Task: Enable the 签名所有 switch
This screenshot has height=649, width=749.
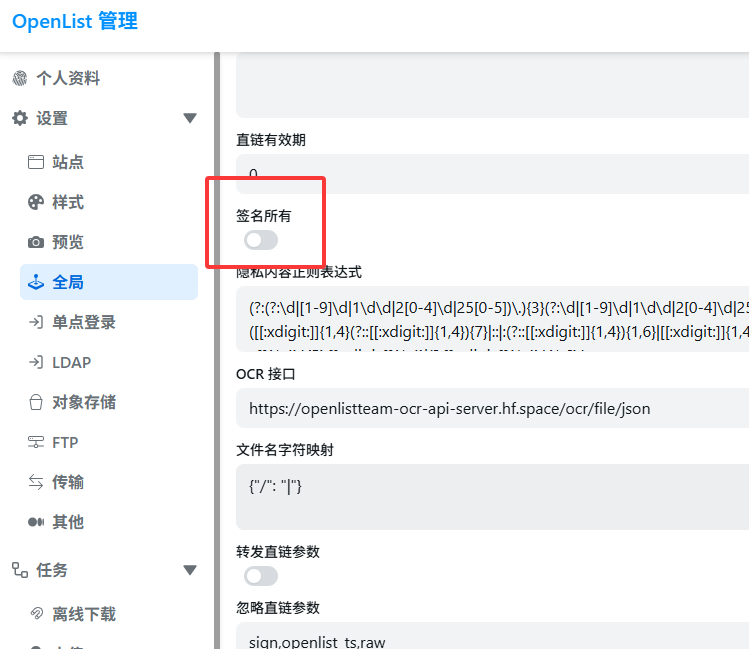Action: [x=261, y=240]
